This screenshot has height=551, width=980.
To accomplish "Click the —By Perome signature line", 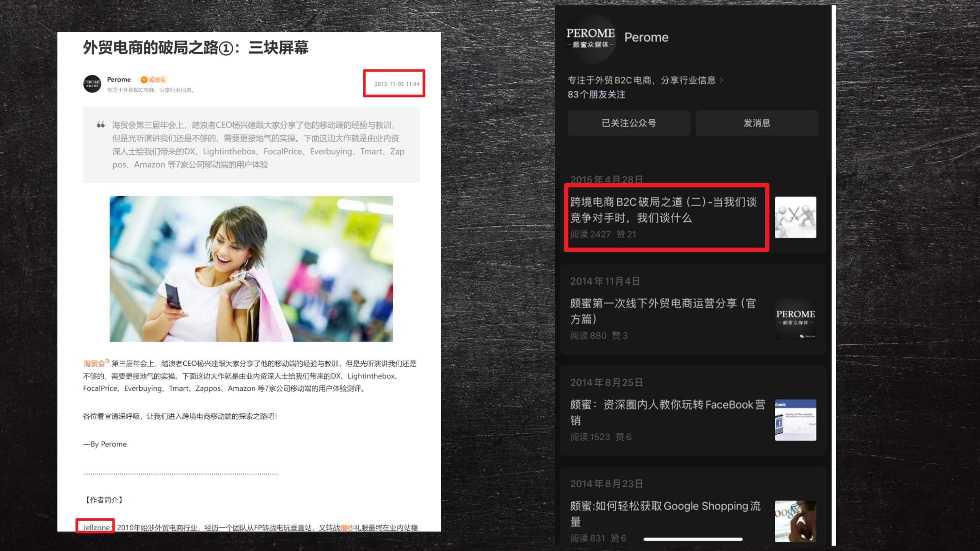I will coord(105,444).
